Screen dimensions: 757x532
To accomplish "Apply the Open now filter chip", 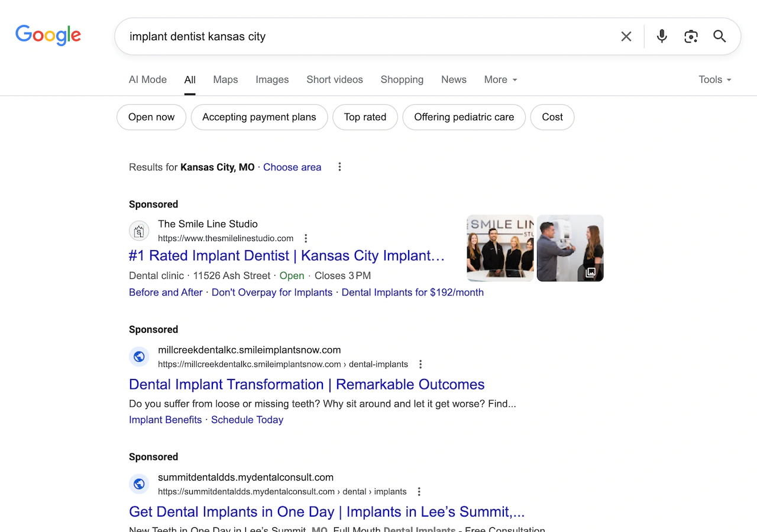I will pos(151,117).
